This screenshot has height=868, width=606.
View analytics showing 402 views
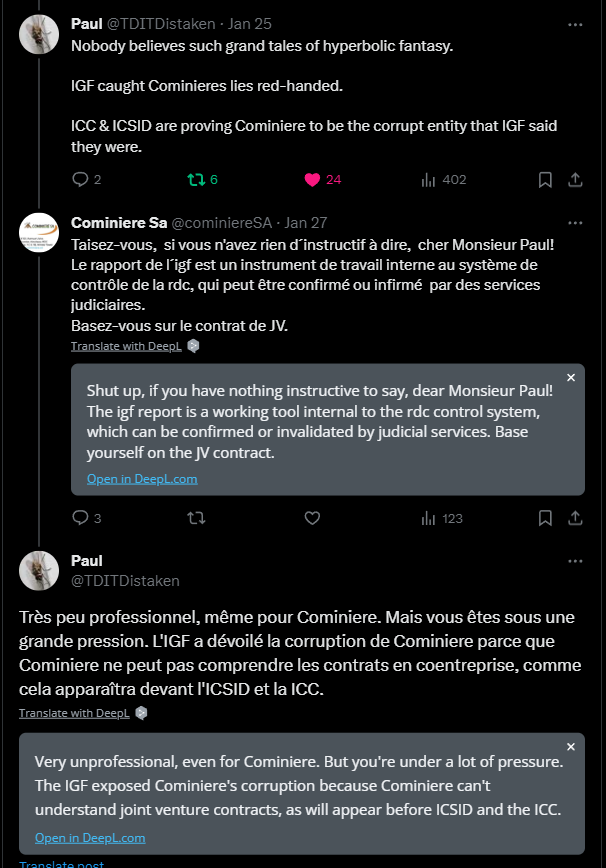pyautogui.click(x=429, y=180)
